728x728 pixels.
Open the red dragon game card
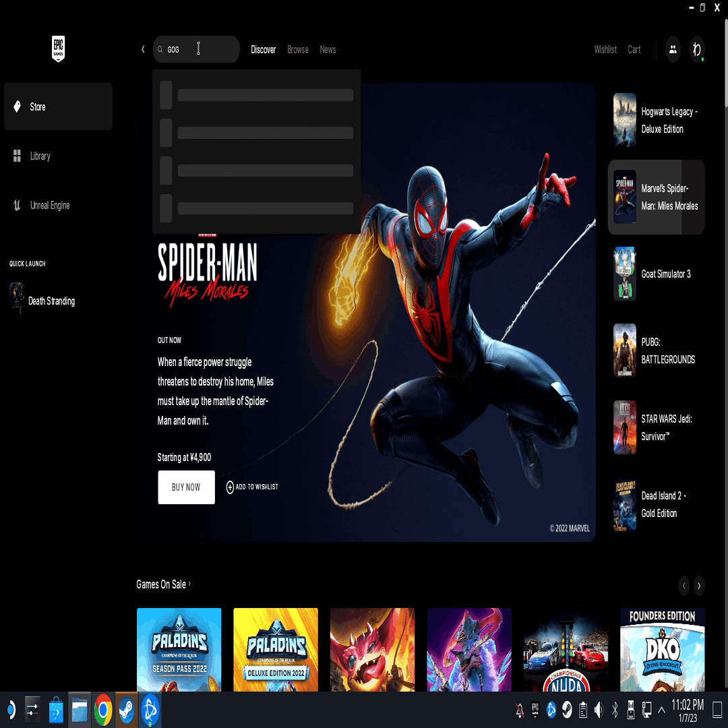point(372,650)
